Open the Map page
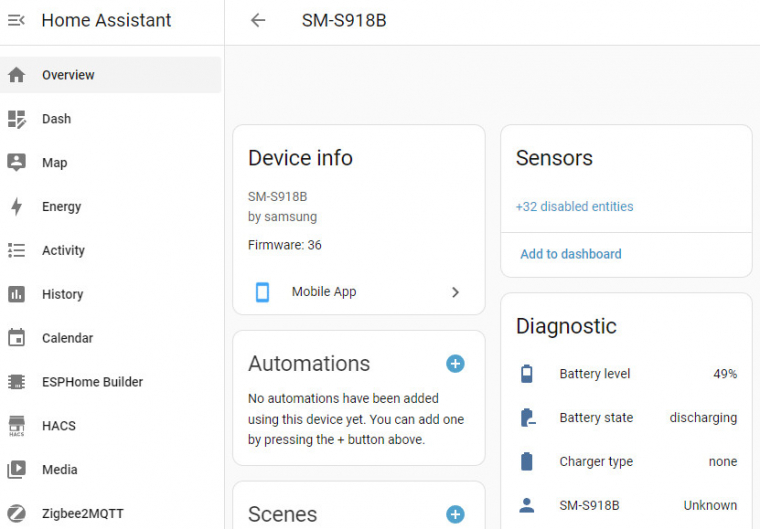Viewport: 760px width, 529px height. 54,163
